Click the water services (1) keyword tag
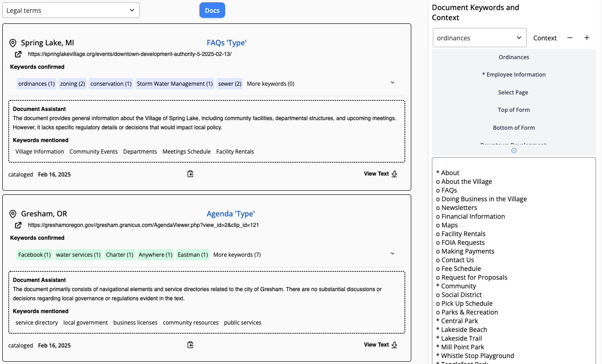 point(78,255)
